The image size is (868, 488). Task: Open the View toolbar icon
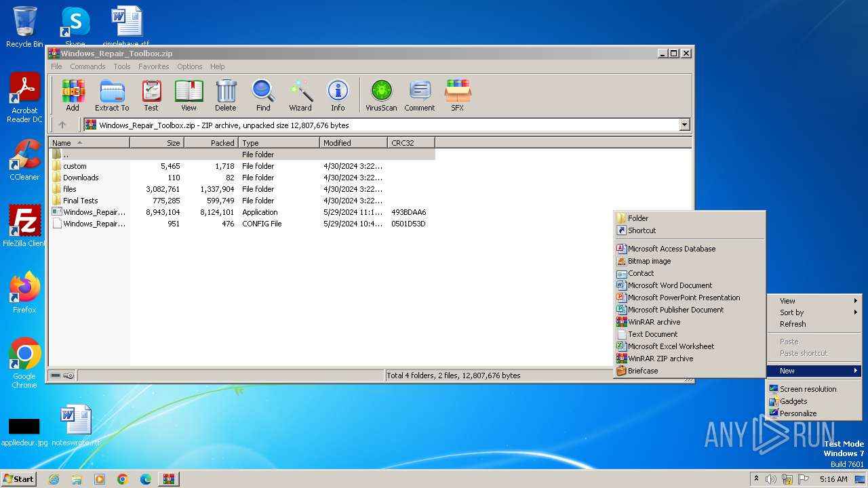[189, 96]
